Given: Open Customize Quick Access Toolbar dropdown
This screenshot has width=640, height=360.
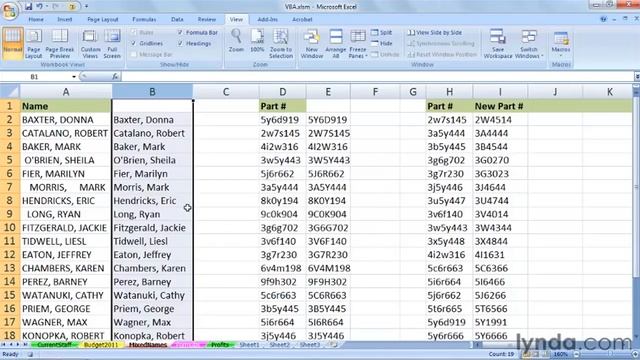Looking at the screenshot, I should [x=86, y=7].
